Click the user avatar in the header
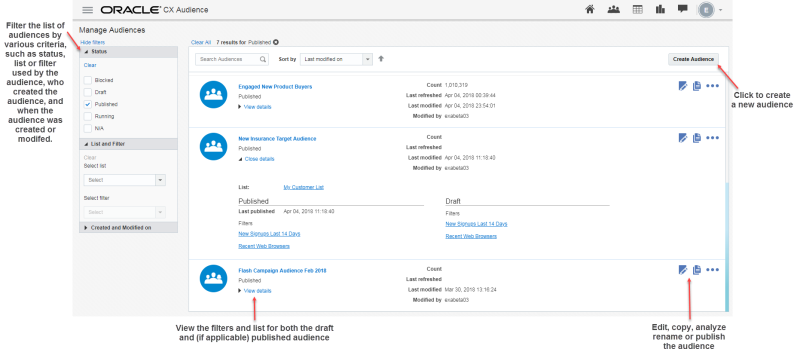This screenshot has height=361, width=800. [706, 10]
